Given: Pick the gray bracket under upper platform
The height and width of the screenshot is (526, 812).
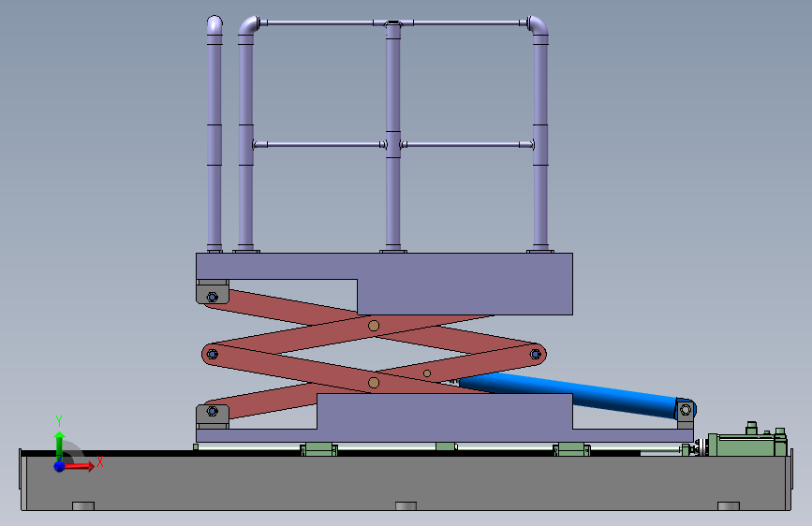Looking at the screenshot, I should point(213,292).
